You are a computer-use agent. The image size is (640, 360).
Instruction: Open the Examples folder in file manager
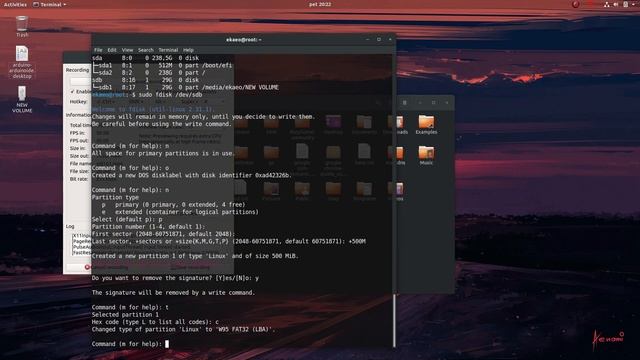pyautogui.click(x=426, y=124)
